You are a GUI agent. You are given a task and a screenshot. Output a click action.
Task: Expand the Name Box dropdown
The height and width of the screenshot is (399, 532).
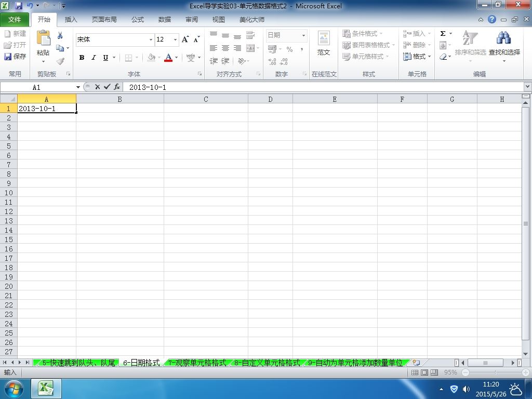click(78, 87)
